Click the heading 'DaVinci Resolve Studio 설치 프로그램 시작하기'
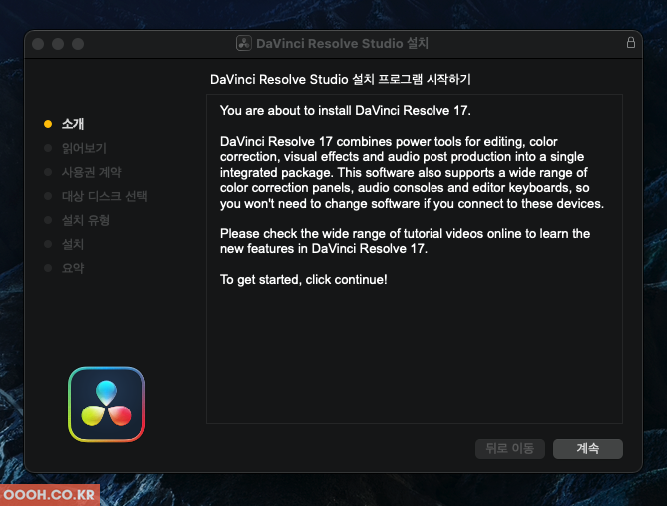667x506 pixels. (x=340, y=80)
